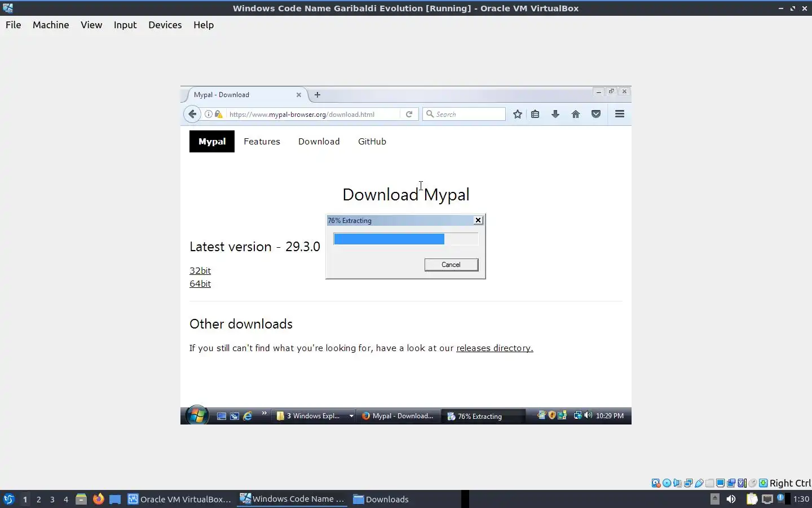812x508 pixels.
Task: Open the Vista Start orb
Action: click(x=197, y=416)
